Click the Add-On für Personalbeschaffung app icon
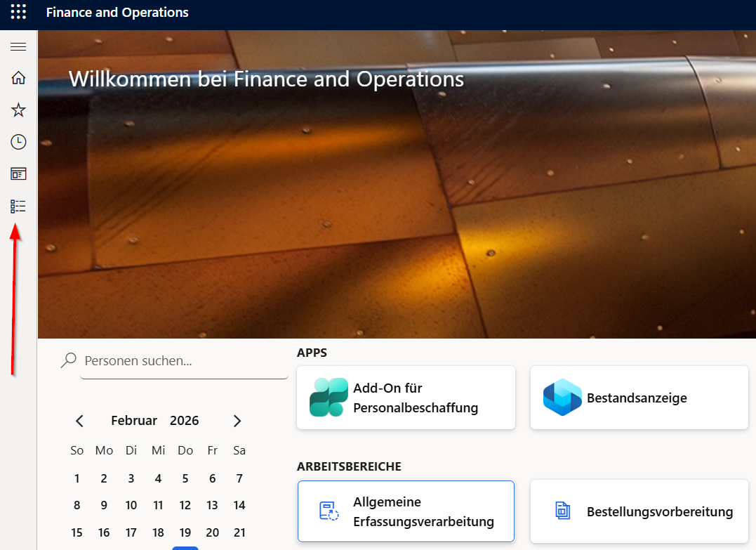The image size is (756, 550). tap(329, 397)
